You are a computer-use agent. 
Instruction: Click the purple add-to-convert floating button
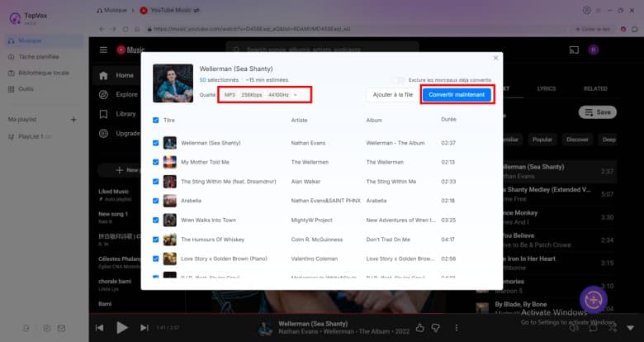coord(594,300)
